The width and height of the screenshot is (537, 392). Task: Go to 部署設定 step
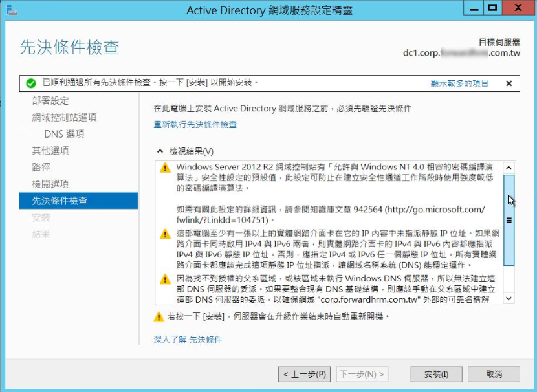pyautogui.click(x=50, y=101)
